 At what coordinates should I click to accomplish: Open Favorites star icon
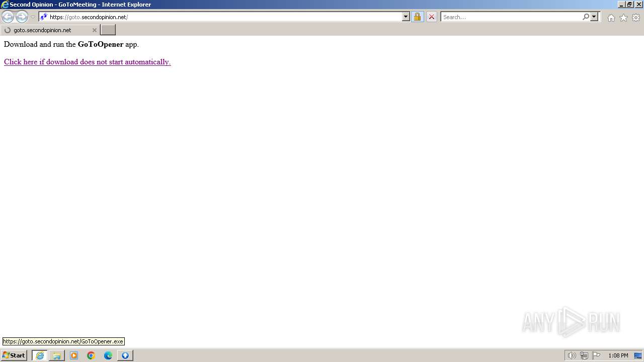click(623, 18)
